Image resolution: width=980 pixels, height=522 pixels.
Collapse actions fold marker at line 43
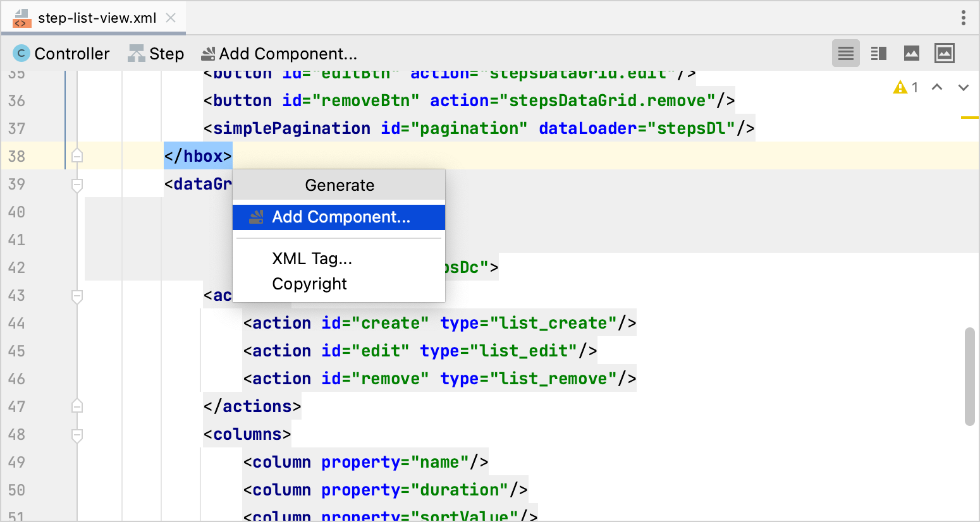[x=77, y=295]
